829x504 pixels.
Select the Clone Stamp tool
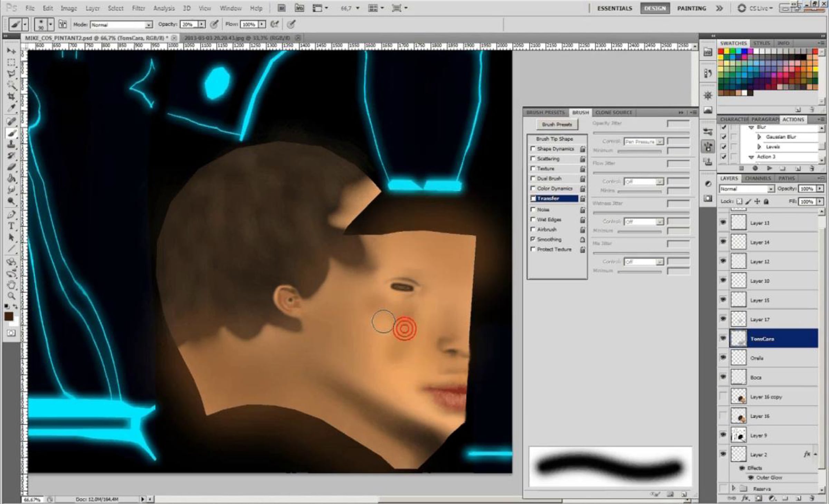click(11, 144)
